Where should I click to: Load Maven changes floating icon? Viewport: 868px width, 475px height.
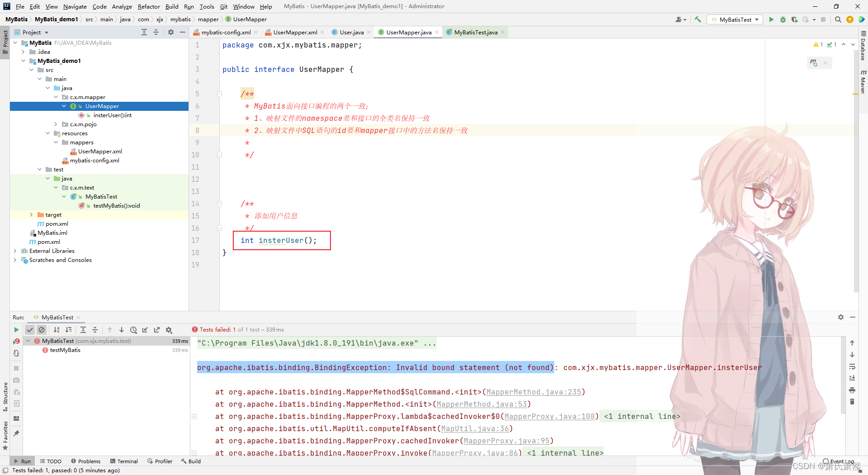tap(814, 63)
